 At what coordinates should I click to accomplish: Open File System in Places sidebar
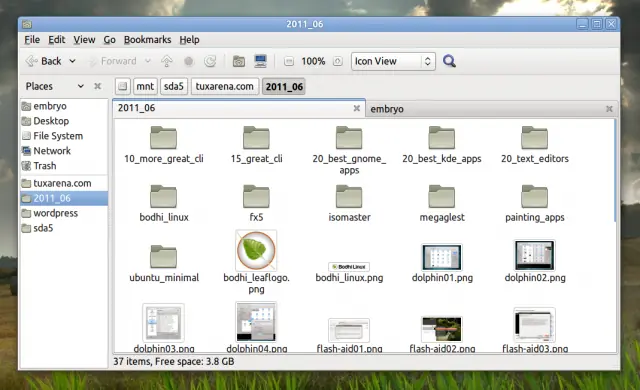(x=64, y=136)
